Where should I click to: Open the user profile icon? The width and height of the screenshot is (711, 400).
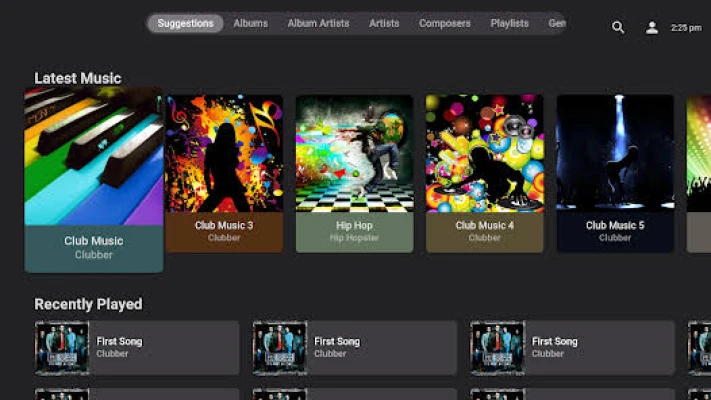click(652, 28)
